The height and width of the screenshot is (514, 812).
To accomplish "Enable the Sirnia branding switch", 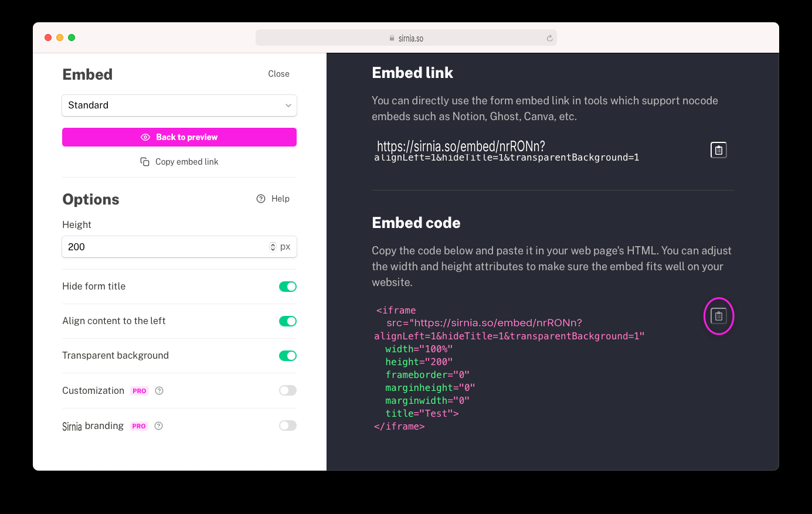I will point(288,426).
